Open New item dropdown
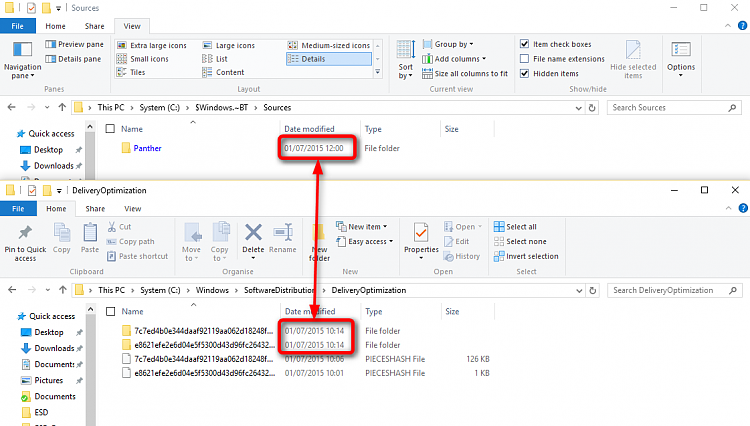Viewport: 750px width, 426px height. pos(362,227)
